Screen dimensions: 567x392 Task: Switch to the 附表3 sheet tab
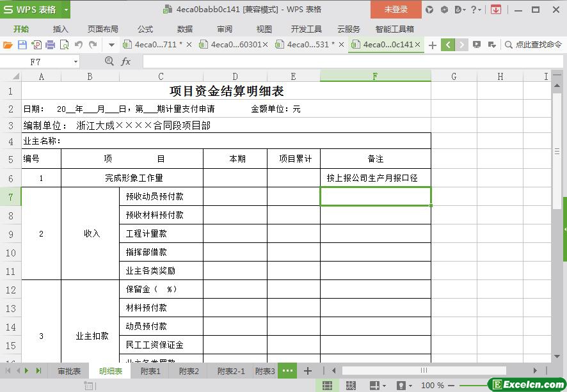tap(265, 371)
